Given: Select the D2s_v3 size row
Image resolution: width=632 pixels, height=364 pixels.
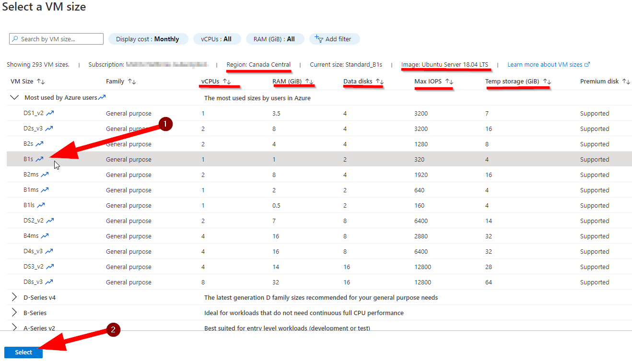Looking at the screenshot, I should point(319,129).
